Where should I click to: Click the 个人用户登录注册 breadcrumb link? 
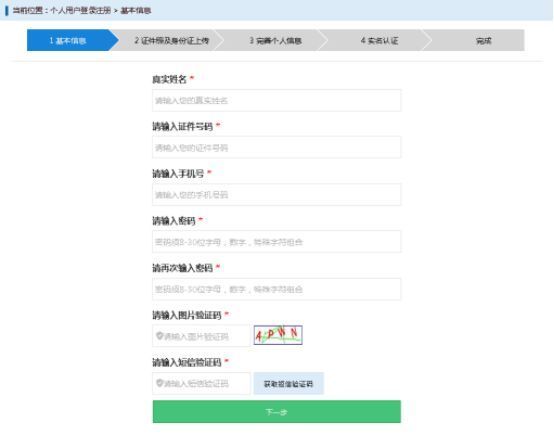[x=81, y=11]
